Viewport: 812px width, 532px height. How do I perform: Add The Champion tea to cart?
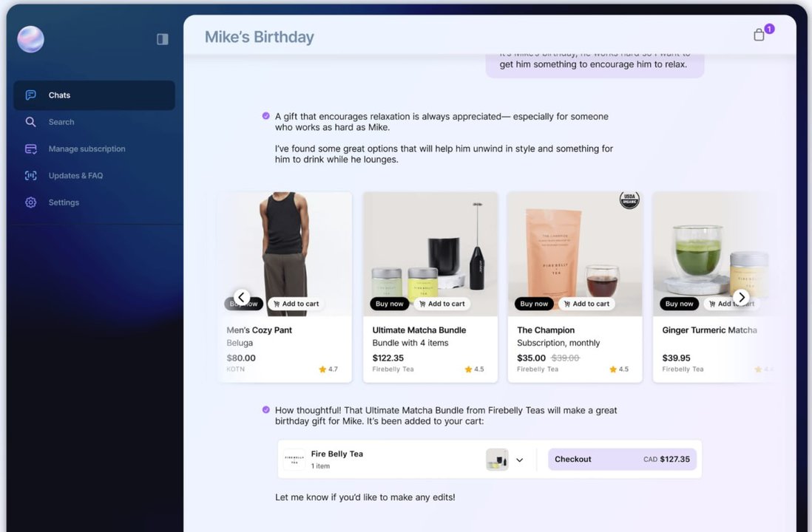pyautogui.click(x=586, y=304)
